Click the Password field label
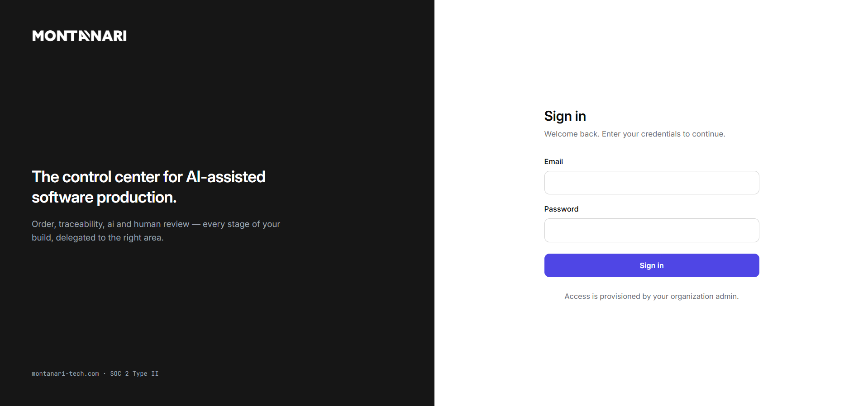This screenshot has height=406, width=868. pyautogui.click(x=561, y=209)
